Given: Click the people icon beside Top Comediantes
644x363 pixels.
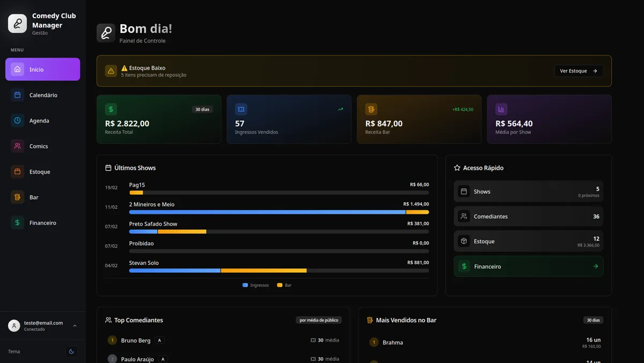Looking at the screenshot, I should click(108, 320).
